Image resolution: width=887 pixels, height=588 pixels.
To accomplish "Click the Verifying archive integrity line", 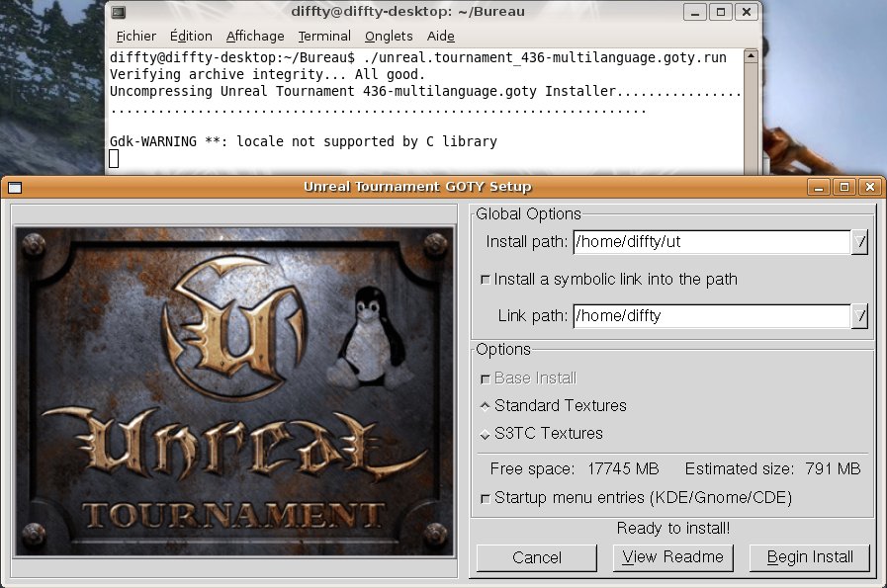I will [267, 75].
